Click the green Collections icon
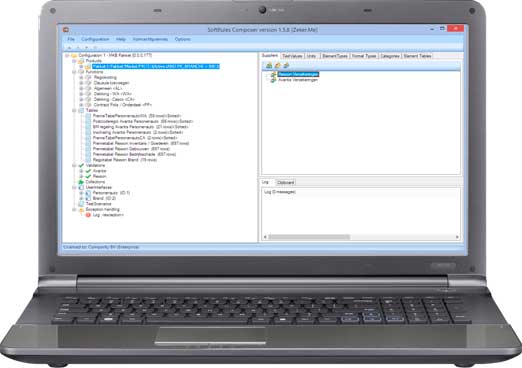This screenshot has width=522, height=368. tap(81, 182)
